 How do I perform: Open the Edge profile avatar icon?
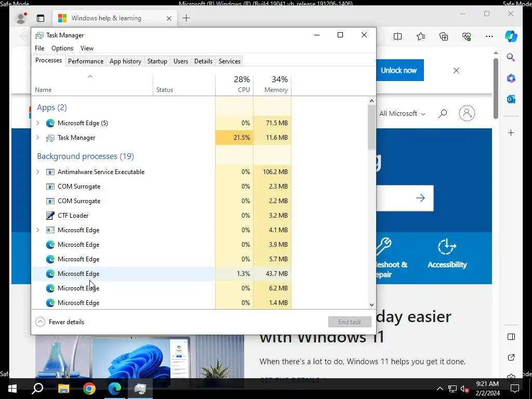[21, 18]
